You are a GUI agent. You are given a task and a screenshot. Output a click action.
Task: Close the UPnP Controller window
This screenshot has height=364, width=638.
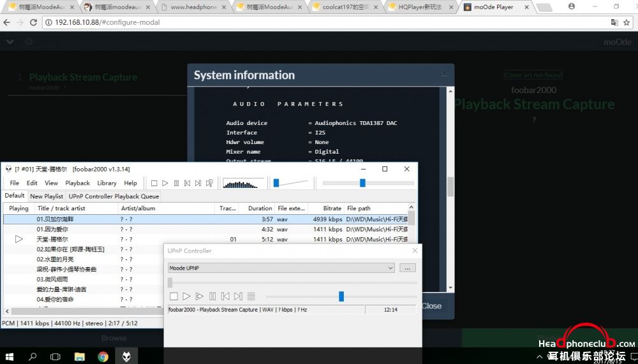click(415, 251)
